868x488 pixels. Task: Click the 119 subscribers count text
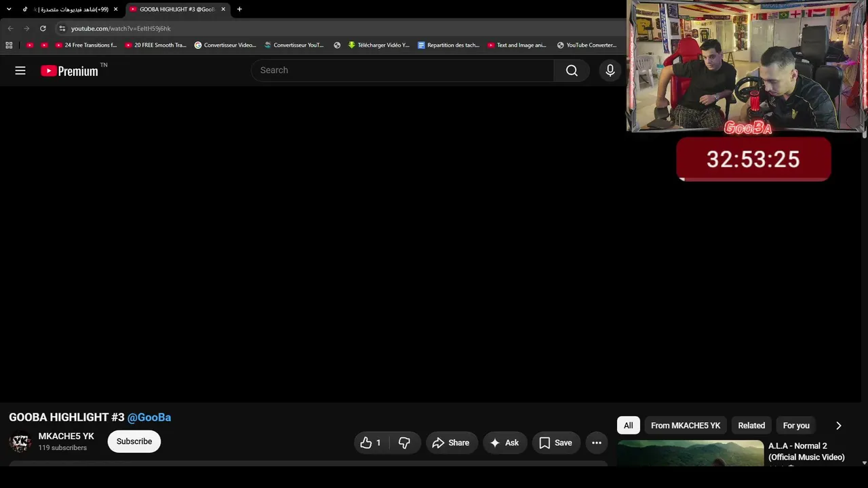point(62,448)
